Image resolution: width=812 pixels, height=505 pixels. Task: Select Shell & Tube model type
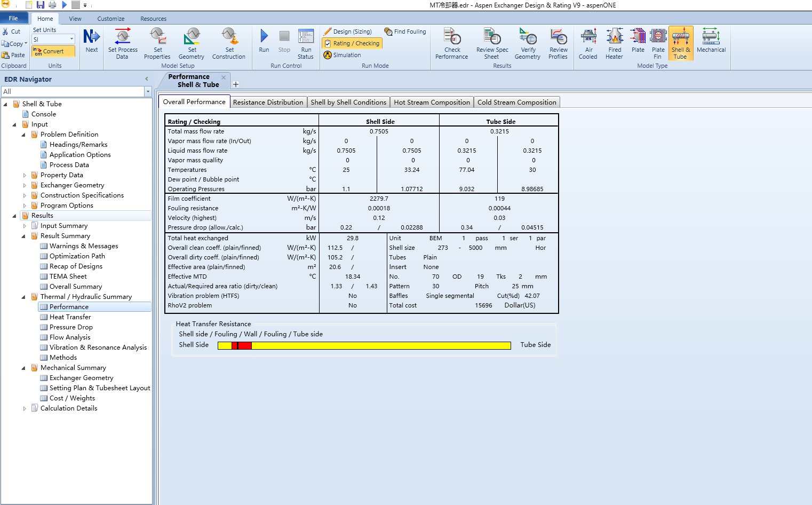(x=681, y=43)
